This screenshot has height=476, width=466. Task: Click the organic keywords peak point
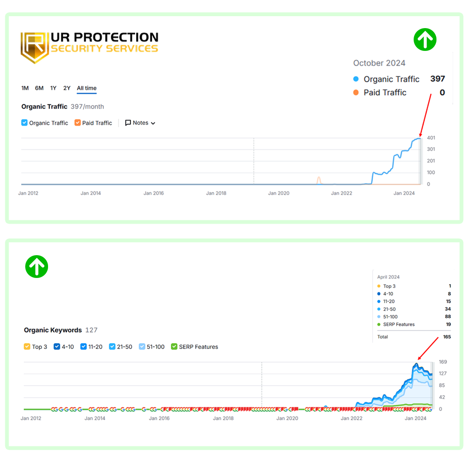pyautogui.click(x=416, y=364)
